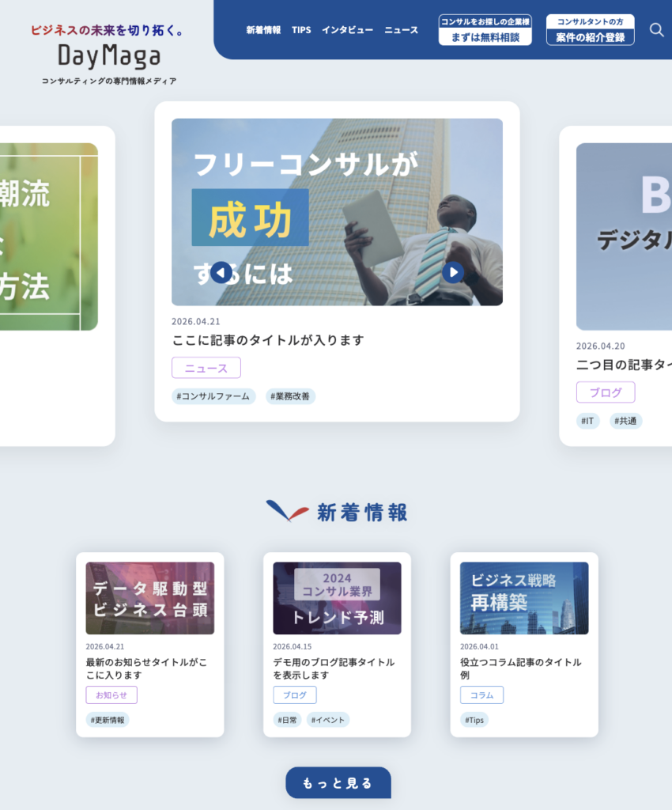Click the DayMaga logo
Image resolution: width=672 pixels, height=810 pixels.
coord(109,56)
